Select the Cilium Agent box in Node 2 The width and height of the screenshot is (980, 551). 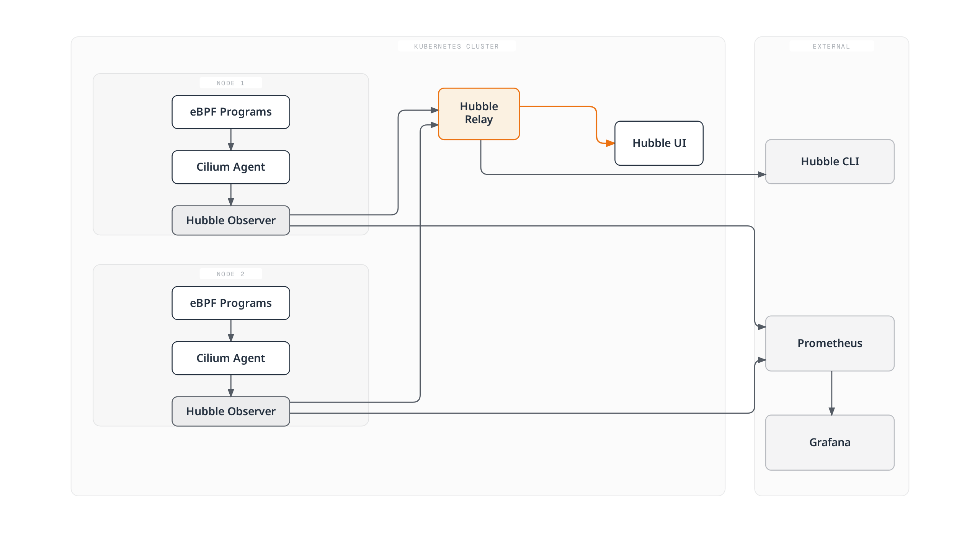[x=231, y=358]
